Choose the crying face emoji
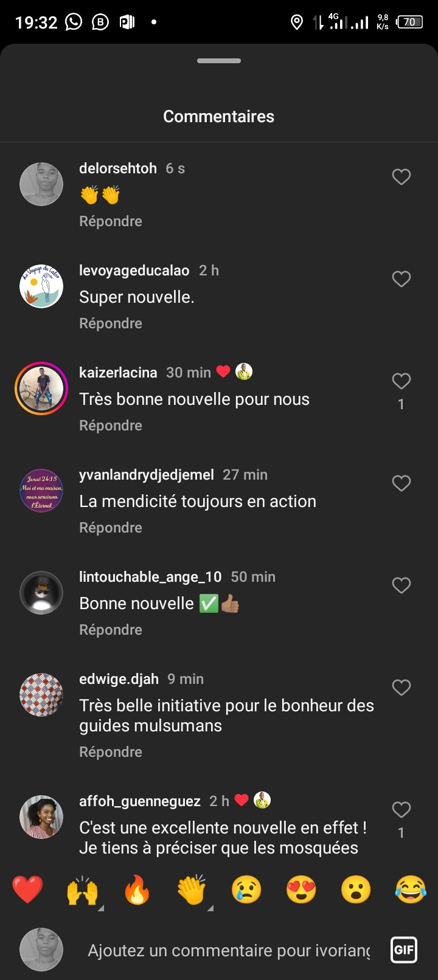Image resolution: width=438 pixels, height=980 pixels. [246, 890]
